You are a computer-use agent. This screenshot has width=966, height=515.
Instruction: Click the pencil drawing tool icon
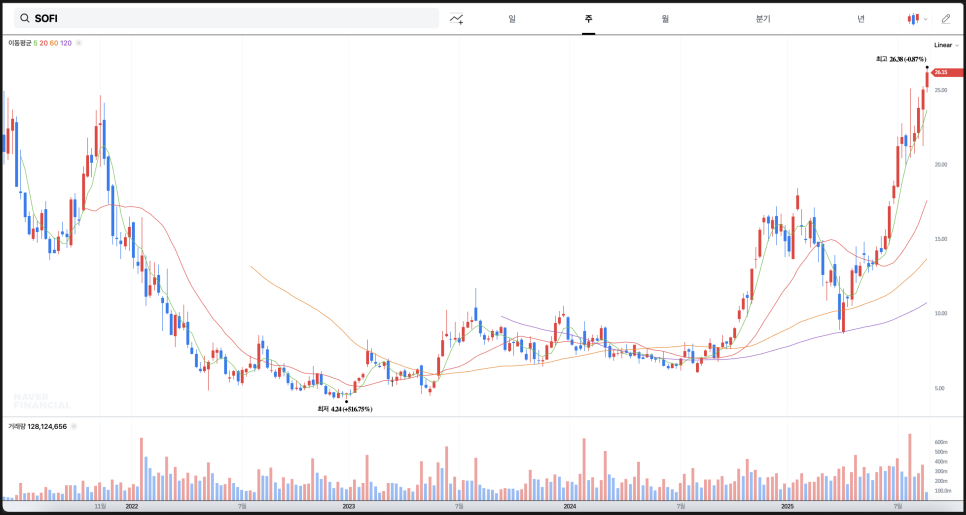[946, 18]
